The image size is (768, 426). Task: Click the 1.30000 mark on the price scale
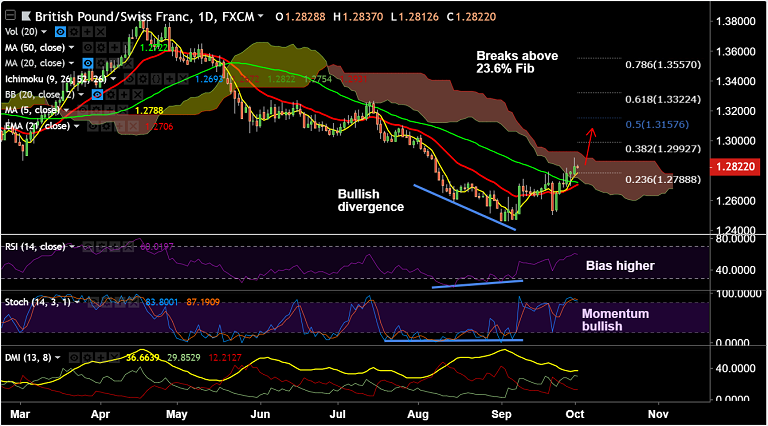click(735, 141)
